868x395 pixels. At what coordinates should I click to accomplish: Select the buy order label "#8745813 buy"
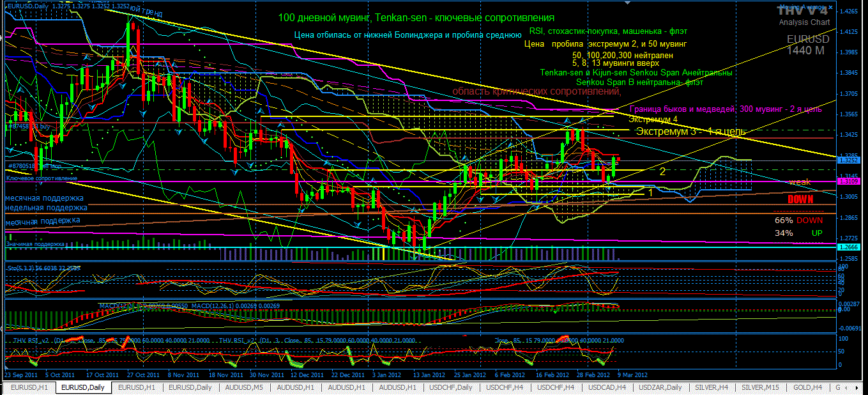pos(27,127)
